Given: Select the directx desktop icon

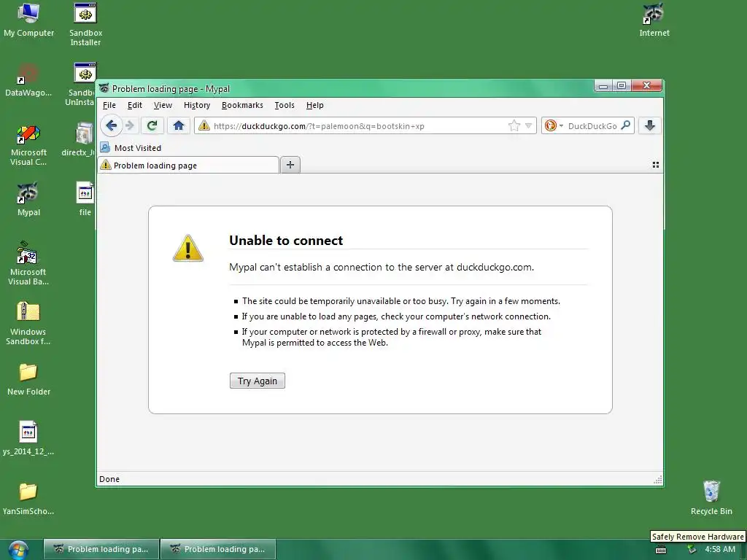Looking at the screenshot, I should (x=82, y=139).
